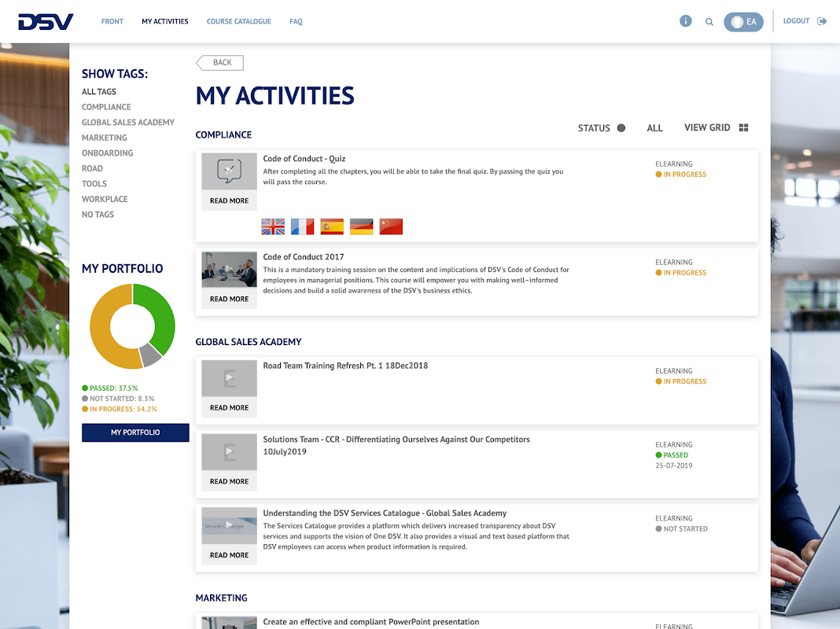
Task: Open the info icon in header
Action: [x=685, y=21]
